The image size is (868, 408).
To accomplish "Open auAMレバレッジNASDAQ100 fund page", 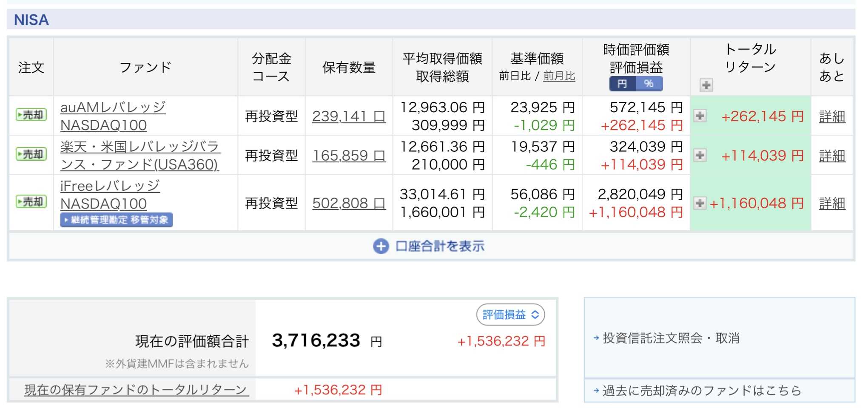I will [x=112, y=116].
